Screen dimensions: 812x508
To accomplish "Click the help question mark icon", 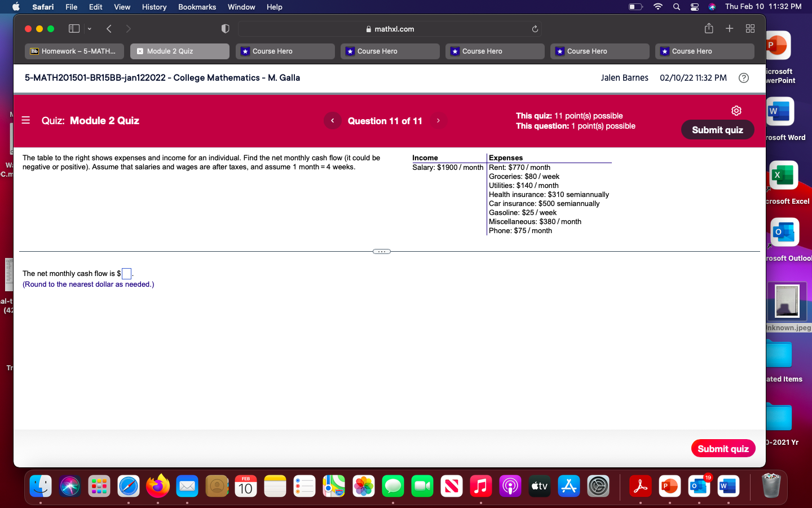I will pos(743,78).
